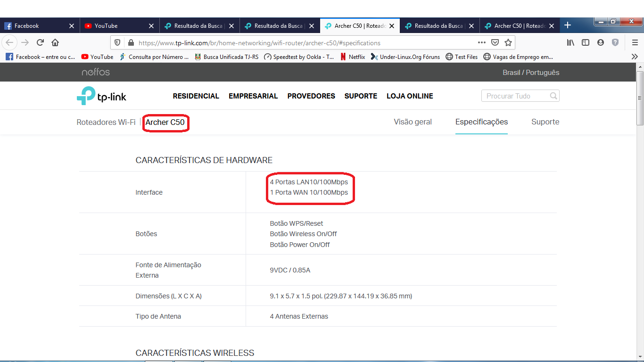Switch to Visão geral tab
The height and width of the screenshot is (362, 644).
point(413,122)
